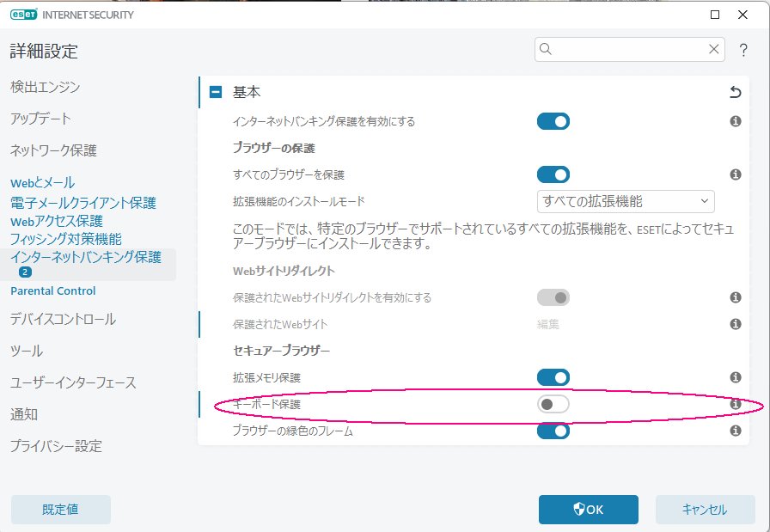Open アップデート section
This screenshot has height=532, width=770.
pos(40,119)
